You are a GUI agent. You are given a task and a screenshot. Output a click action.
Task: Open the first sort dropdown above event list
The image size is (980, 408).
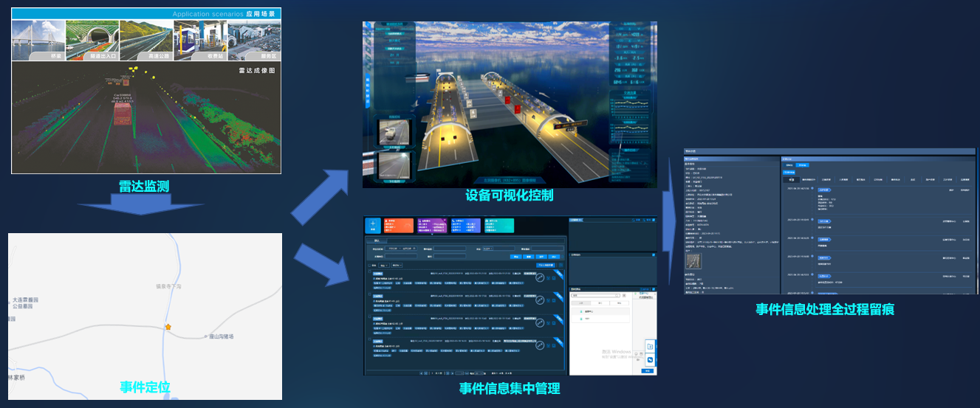click(x=384, y=264)
